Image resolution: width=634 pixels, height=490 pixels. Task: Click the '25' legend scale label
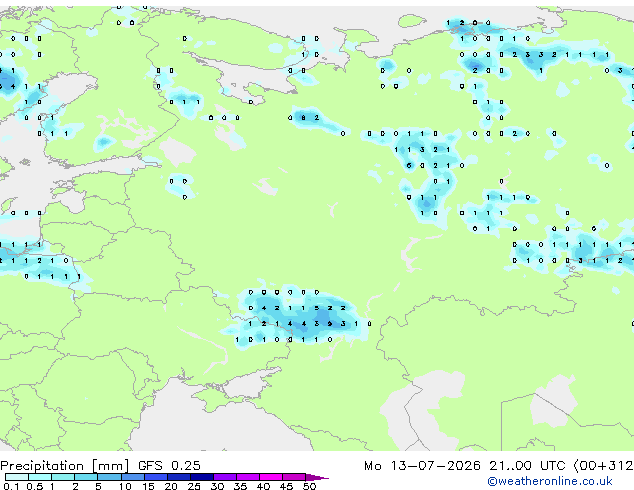pyautogui.click(x=194, y=486)
